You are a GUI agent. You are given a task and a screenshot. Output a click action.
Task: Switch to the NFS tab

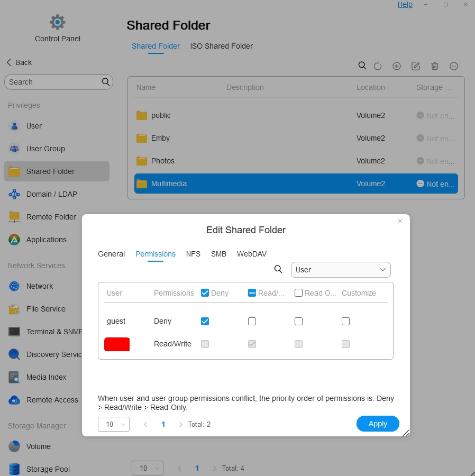click(x=193, y=254)
